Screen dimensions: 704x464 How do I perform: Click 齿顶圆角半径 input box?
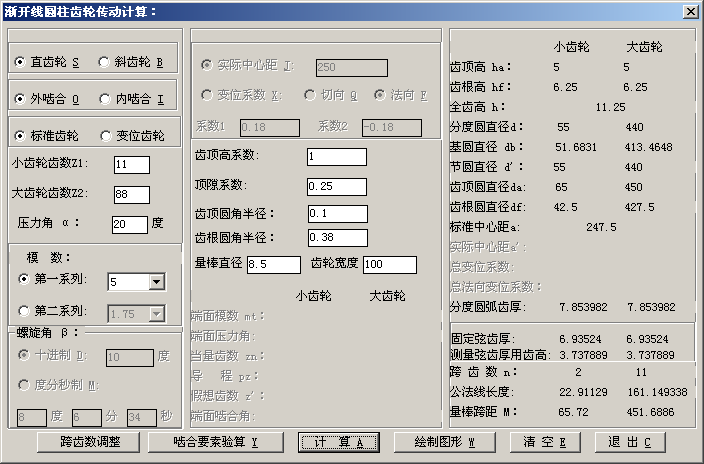(x=338, y=214)
